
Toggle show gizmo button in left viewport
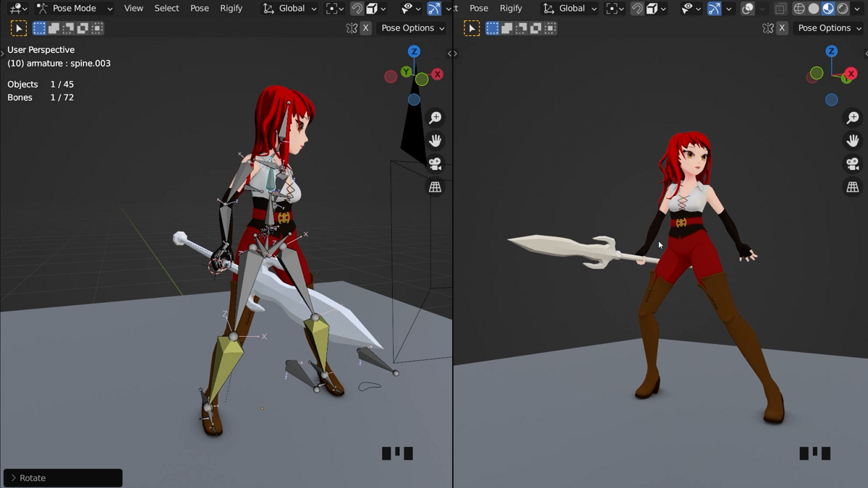pyautogui.click(x=434, y=9)
